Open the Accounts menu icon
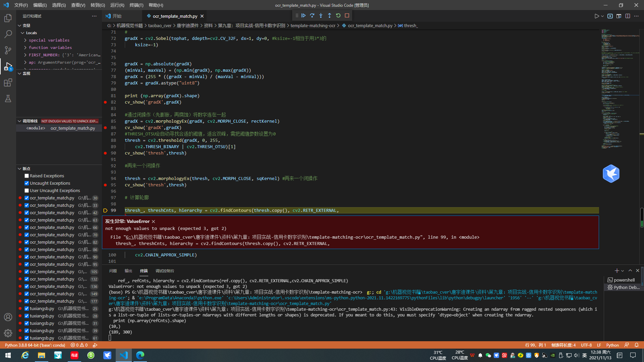The image size is (644, 362). click(x=8, y=317)
